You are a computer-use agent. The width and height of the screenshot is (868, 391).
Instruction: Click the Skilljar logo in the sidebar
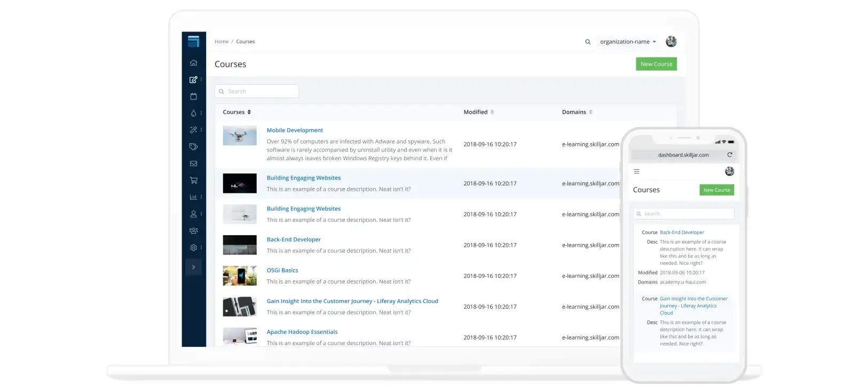(193, 42)
